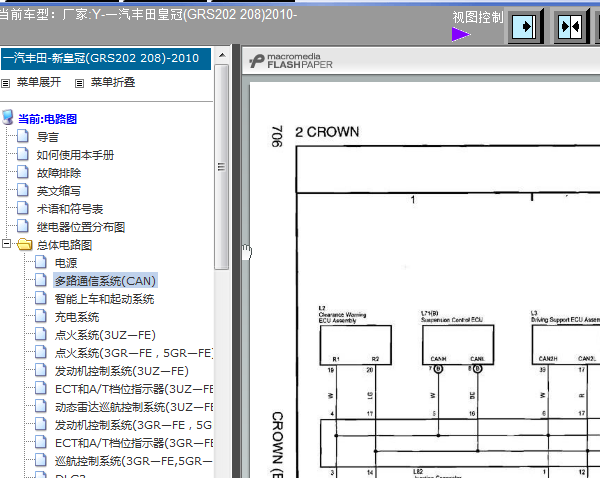This screenshot has height=478, width=600.
Task: Click the tree panel scrollbar thumb
Action: (x=222, y=167)
